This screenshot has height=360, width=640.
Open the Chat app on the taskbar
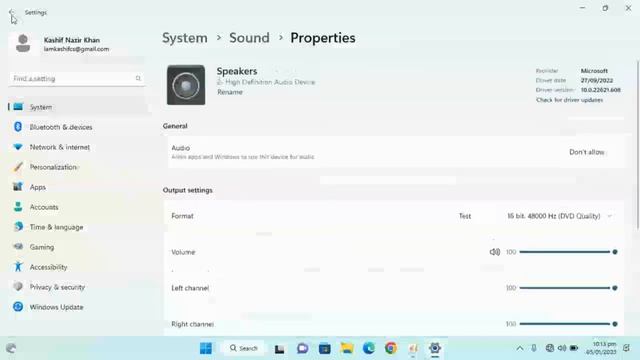click(x=302, y=348)
